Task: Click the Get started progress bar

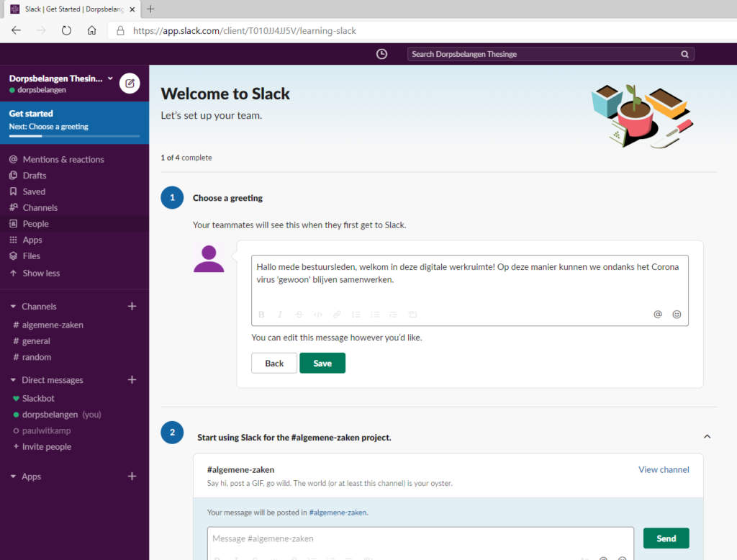Action: [x=74, y=136]
